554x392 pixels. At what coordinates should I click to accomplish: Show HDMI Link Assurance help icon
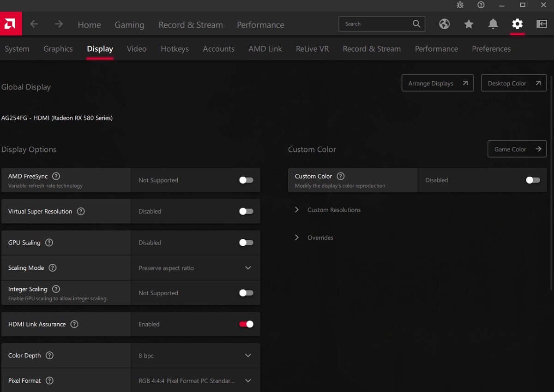click(74, 324)
